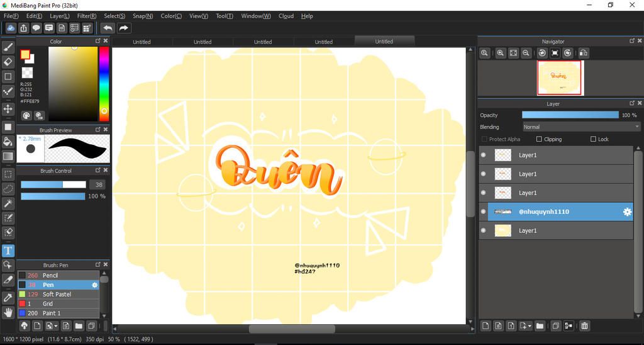This screenshot has height=345, width=644.
Task: Select the Brush tool in left toolbar
Action: (x=8, y=47)
